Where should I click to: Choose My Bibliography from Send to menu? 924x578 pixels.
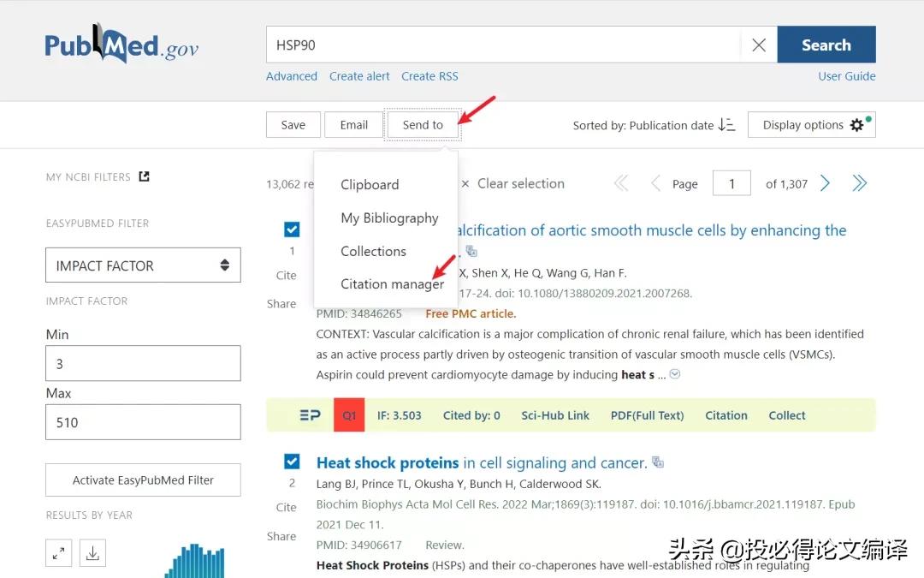pyautogui.click(x=389, y=218)
